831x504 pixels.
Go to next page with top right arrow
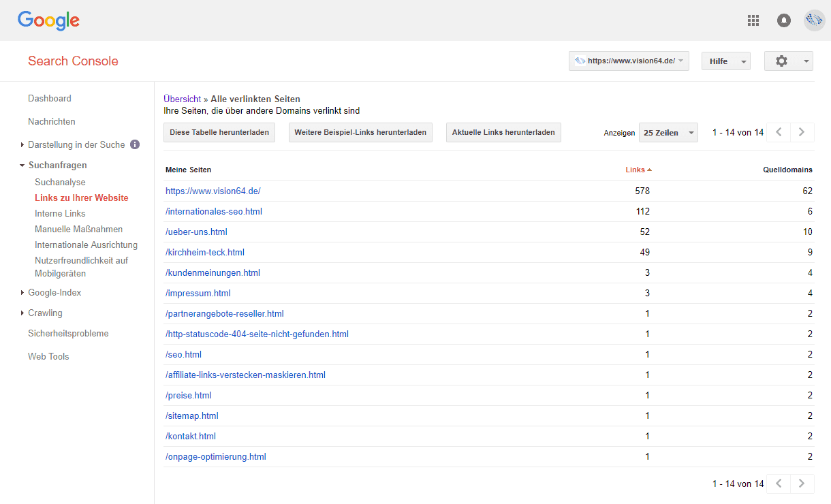(802, 132)
